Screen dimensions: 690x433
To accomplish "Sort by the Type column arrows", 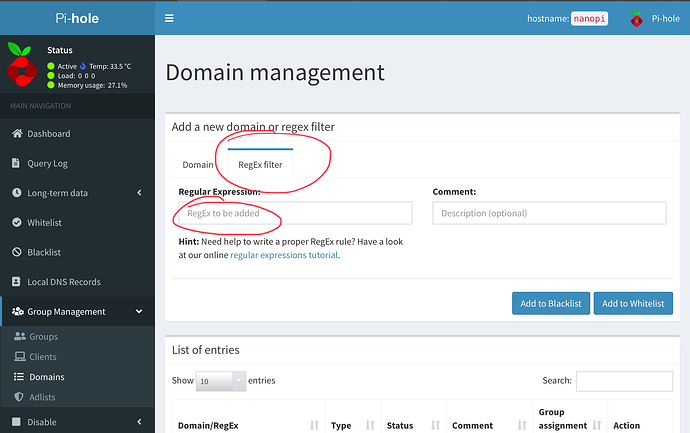I will click(370, 425).
